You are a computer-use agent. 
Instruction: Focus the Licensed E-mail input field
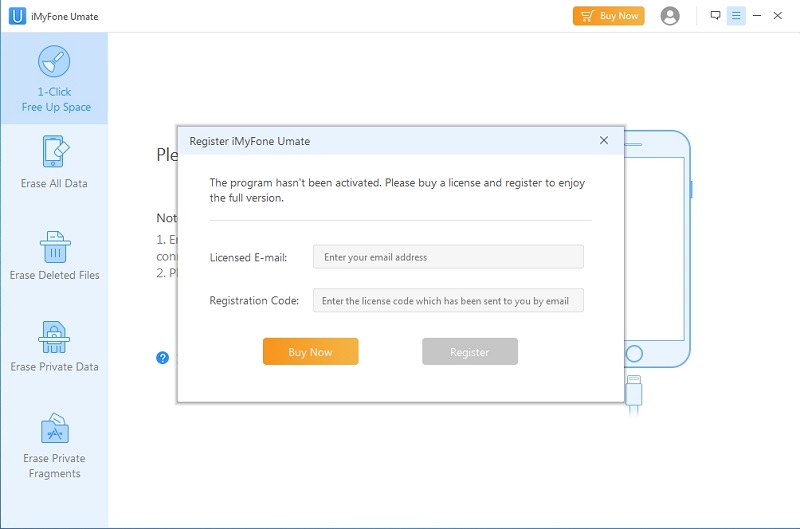coord(448,257)
